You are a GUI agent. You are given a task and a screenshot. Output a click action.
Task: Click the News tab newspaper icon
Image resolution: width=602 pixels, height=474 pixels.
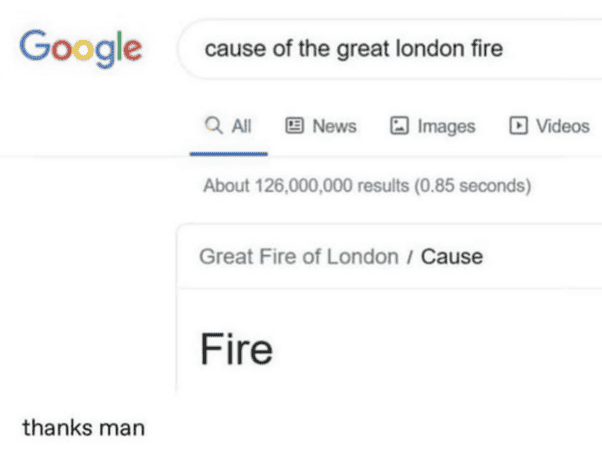coord(294,126)
